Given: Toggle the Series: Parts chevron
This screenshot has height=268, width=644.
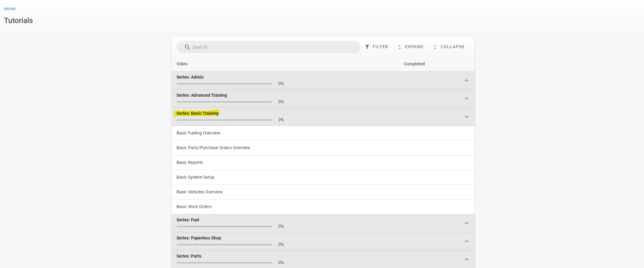Looking at the screenshot, I should [466, 259].
